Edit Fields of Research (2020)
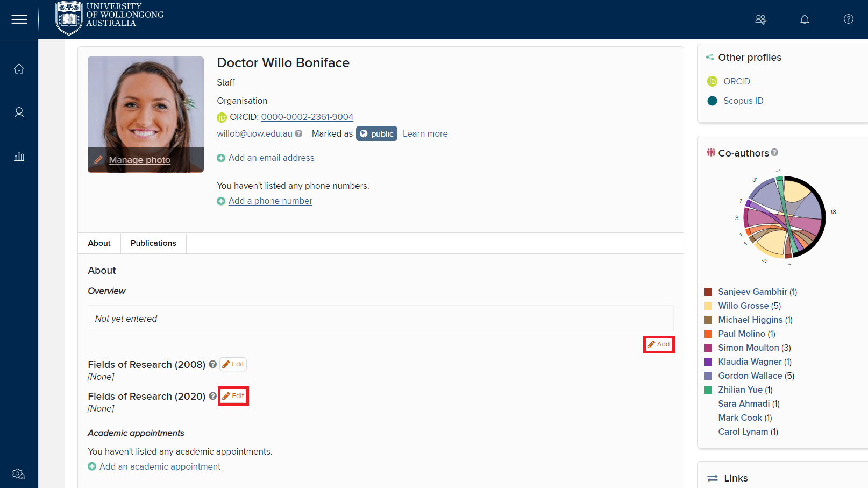The image size is (868, 488). point(233,396)
